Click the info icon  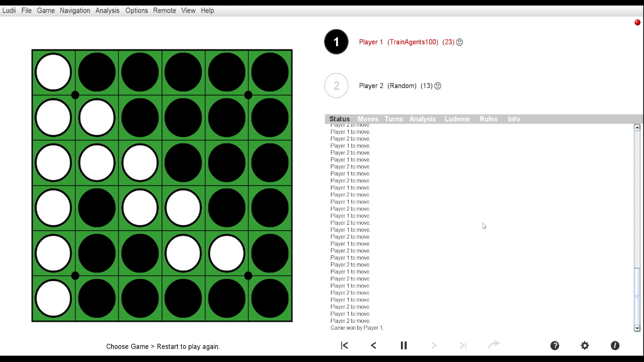point(615,345)
